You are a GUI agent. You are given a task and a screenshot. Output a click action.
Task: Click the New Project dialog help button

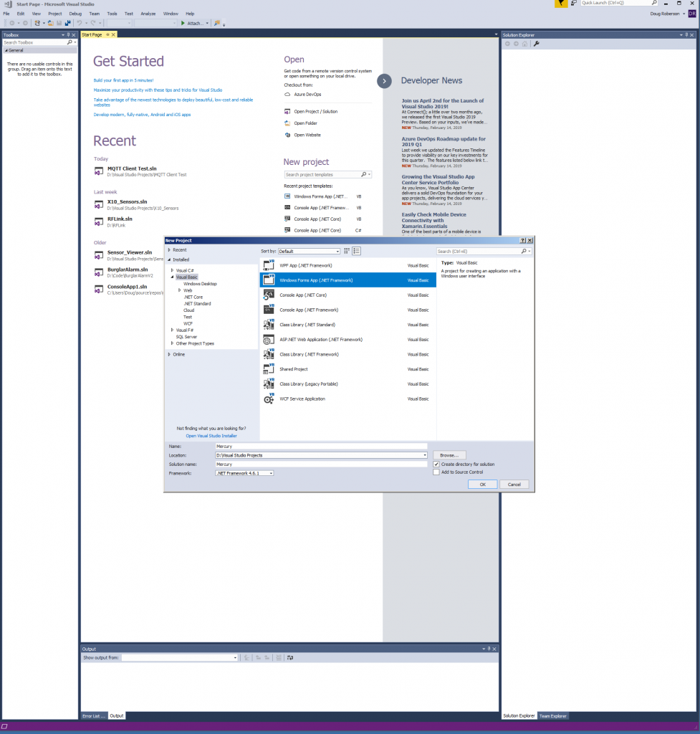(522, 240)
